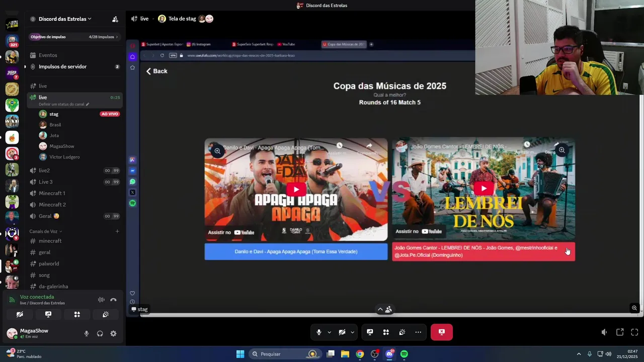
Task: Open Impulsos de servidor
Action: [74, 66]
